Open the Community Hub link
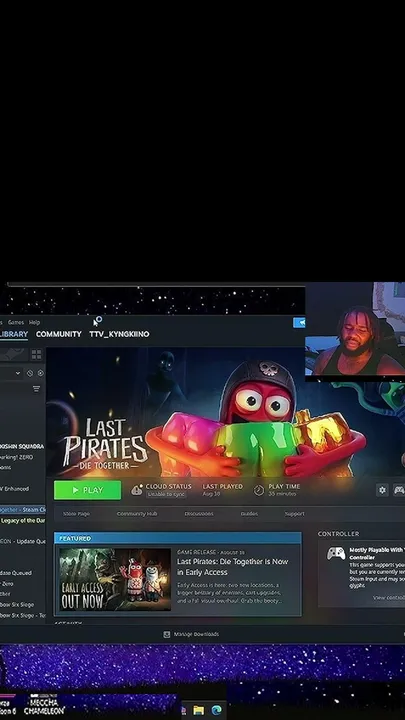The width and height of the screenshot is (405, 720). (x=137, y=514)
